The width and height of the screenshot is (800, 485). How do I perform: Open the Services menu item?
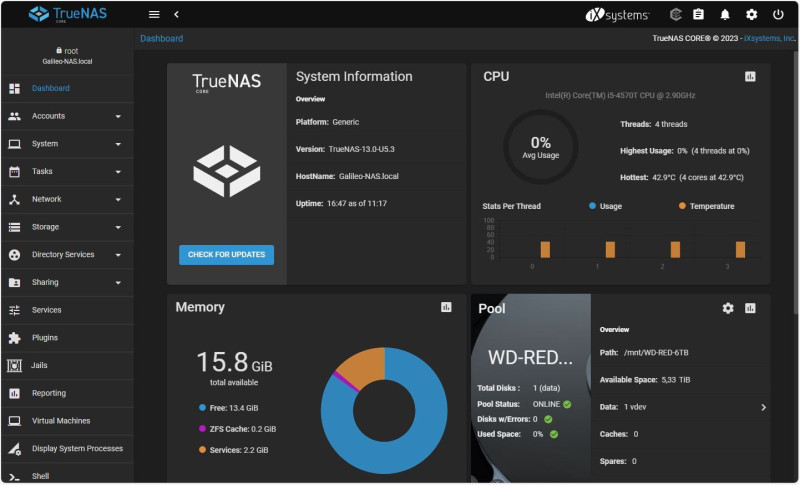coord(67,310)
